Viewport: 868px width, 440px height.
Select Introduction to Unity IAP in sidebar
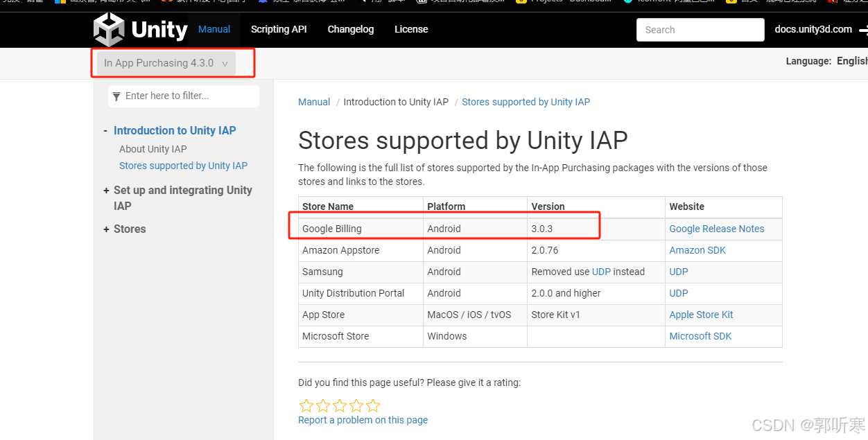(x=175, y=130)
